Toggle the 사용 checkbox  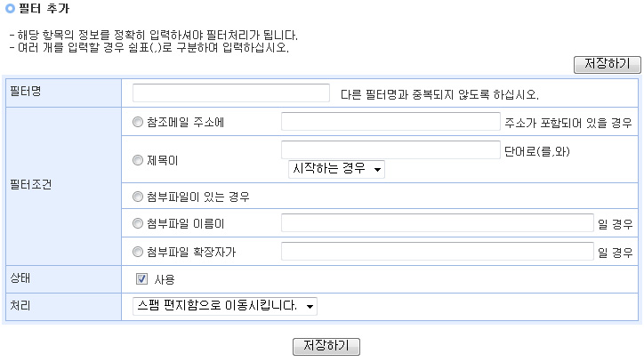point(141,279)
